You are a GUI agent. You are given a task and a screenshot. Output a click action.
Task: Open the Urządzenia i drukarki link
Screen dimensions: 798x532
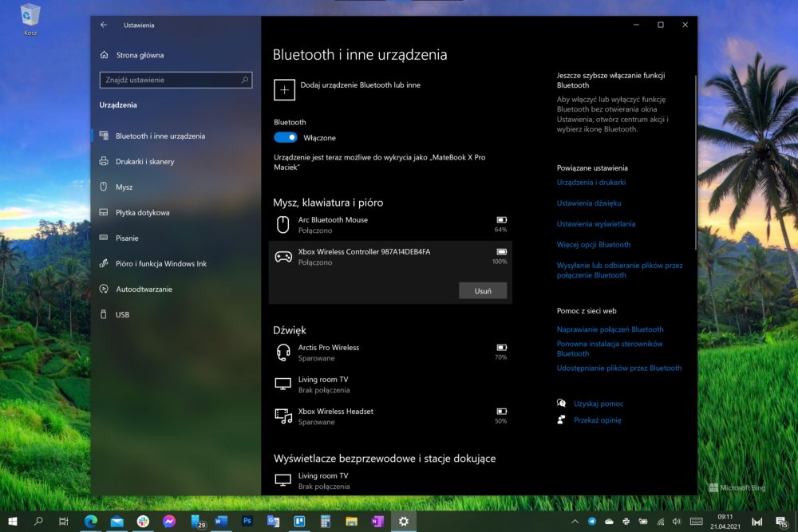point(591,182)
